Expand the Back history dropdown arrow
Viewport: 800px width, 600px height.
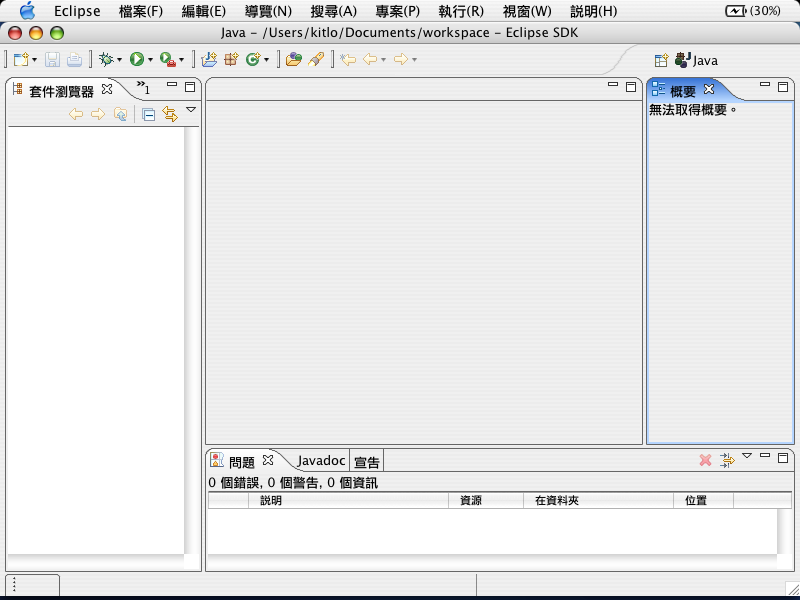[383, 60]
